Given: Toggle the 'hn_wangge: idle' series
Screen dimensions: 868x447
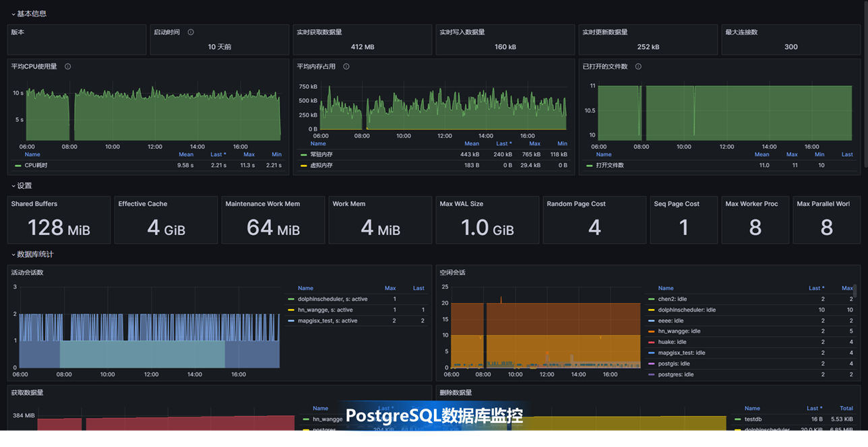Looking at the screenshot, I should (x=679, y=331).
